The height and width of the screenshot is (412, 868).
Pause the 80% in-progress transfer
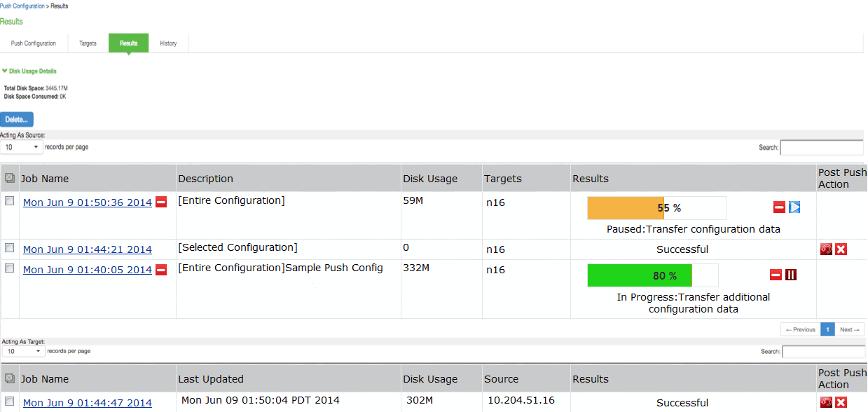[791, 275]
